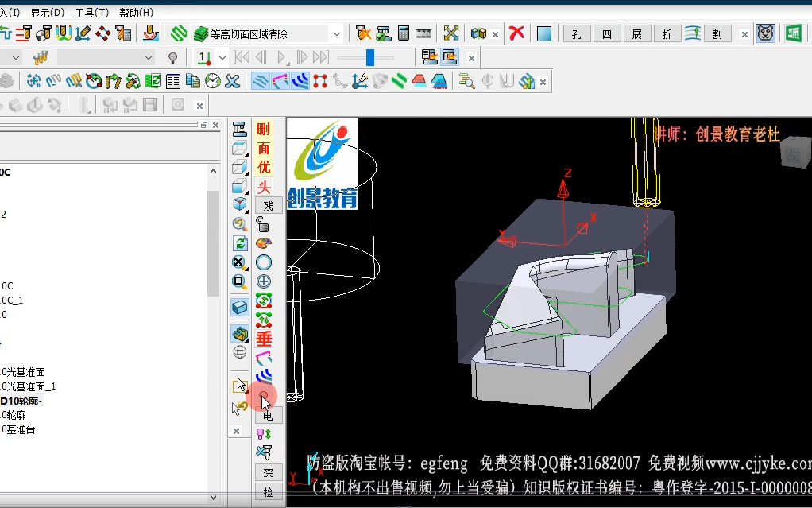The width and height of the screenshot is (812, 508).
Task: Click the blue square block icon
Action: click(544, 33)
